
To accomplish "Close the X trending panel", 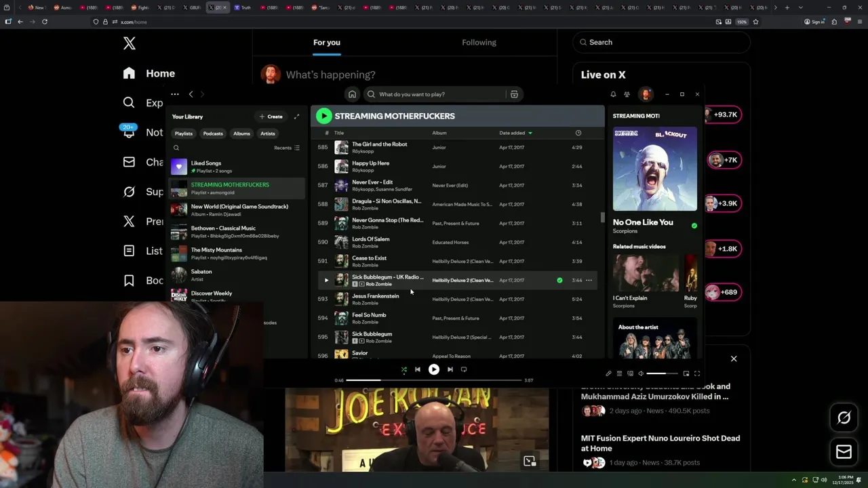I will pos(734,359).
